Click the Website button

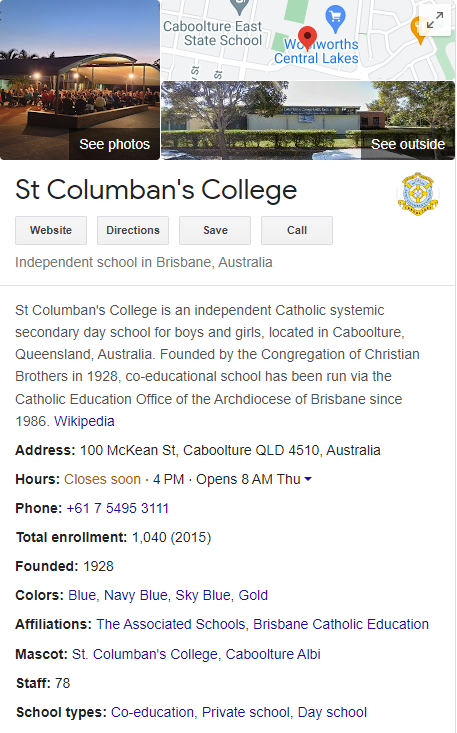click(x=51, y=230)
